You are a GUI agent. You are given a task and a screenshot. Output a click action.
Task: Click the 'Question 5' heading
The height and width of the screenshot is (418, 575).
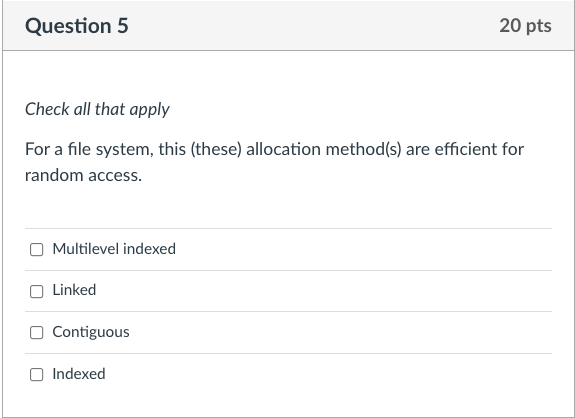[77, 26]
